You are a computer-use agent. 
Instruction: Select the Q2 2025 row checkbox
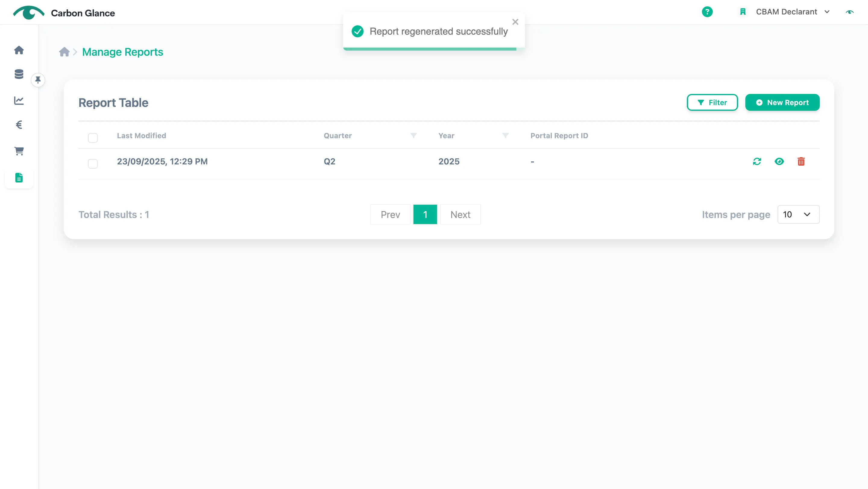coord(93,164)
